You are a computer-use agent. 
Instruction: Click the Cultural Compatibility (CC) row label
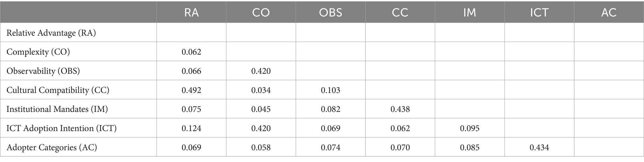pos(58,90)
